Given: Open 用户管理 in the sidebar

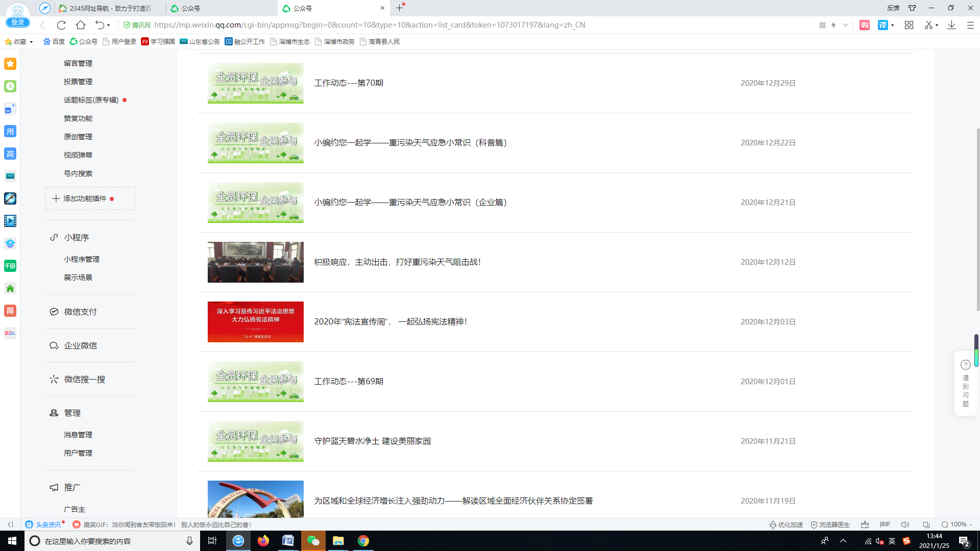Looking at the screenshot, I should (78, 453).
